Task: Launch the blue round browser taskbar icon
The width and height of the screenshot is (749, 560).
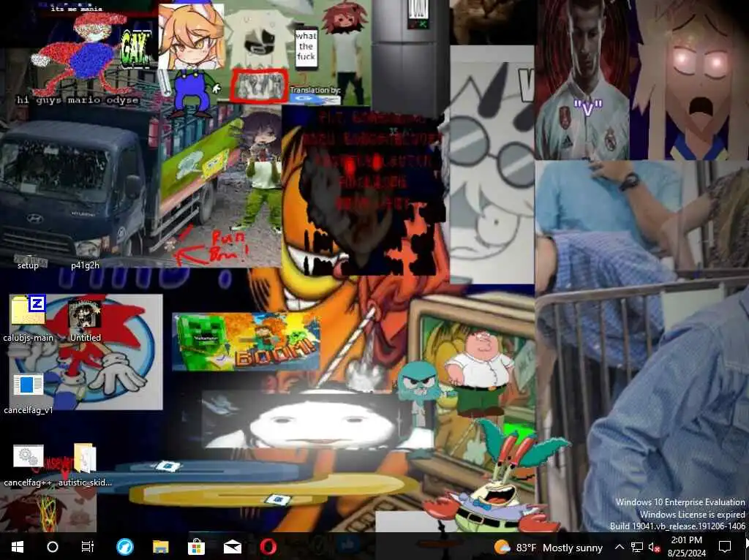Action: click(124, 547)
